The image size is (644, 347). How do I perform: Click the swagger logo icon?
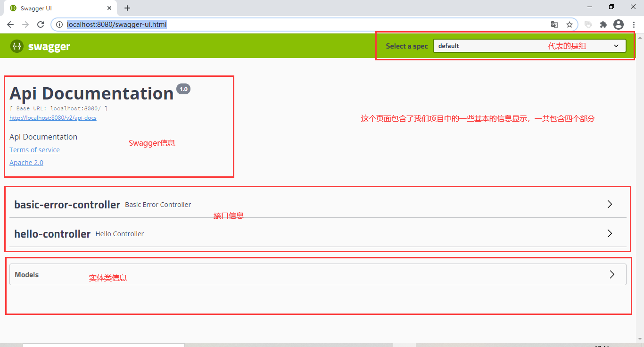tap(17, 46)
